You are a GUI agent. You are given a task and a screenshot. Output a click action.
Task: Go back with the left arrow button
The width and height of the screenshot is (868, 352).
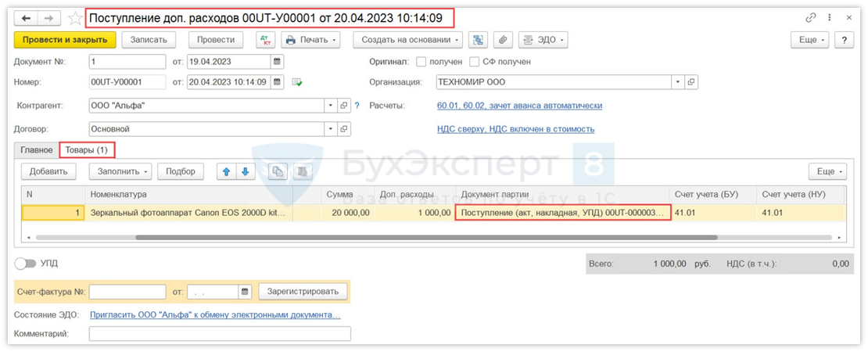(26, 18)
